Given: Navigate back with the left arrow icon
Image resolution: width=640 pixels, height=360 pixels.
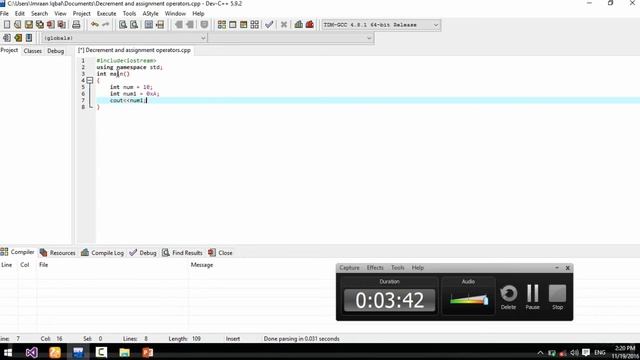Looking at the screenshot, I should pyautogui.click(x=179, y=25).
